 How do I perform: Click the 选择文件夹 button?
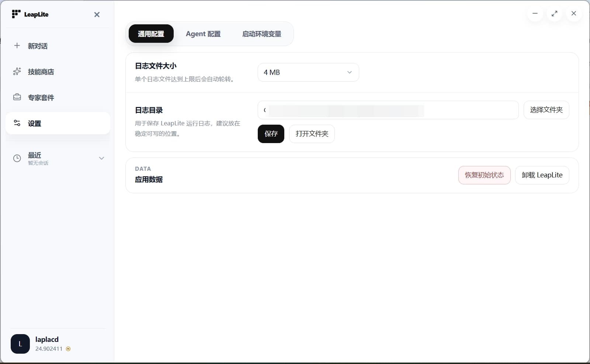click(546, 110)
